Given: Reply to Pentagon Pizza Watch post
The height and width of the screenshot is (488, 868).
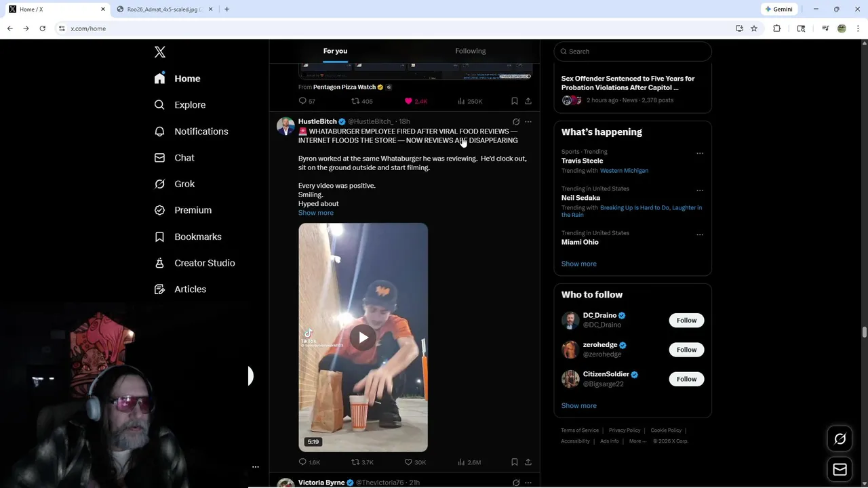Looking at the screenshot, I should click(307, 101).
